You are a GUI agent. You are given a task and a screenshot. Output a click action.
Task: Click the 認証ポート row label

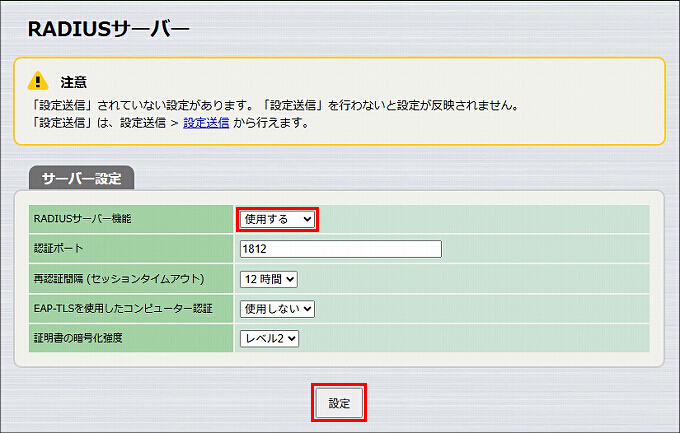pos(58,249)
